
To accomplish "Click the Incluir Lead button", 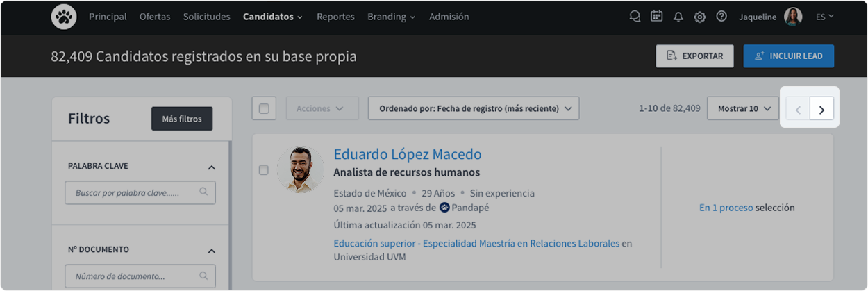I will coord(789,56).
